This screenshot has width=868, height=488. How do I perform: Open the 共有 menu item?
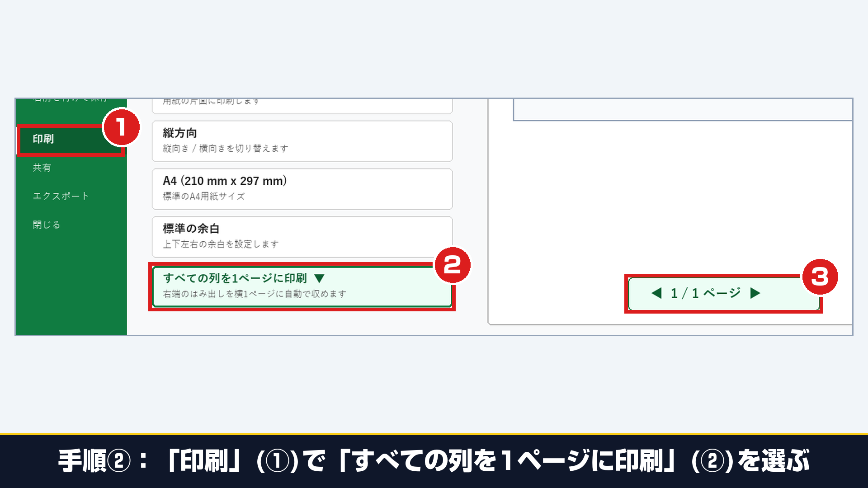42,168
